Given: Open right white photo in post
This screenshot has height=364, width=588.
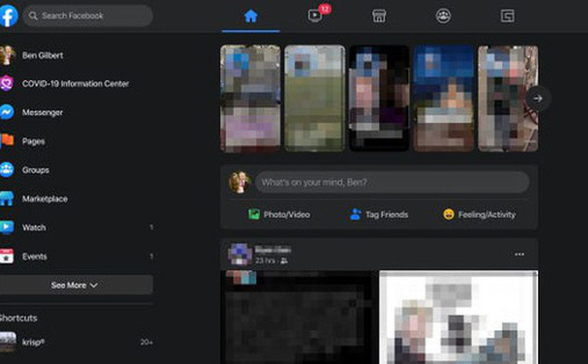Looking at the screenshot, I should point(459,317).
